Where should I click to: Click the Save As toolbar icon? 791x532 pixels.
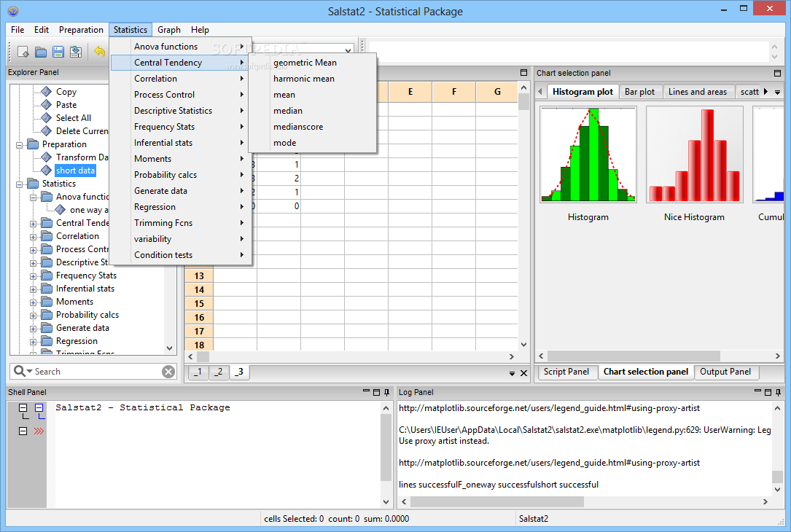76,52
